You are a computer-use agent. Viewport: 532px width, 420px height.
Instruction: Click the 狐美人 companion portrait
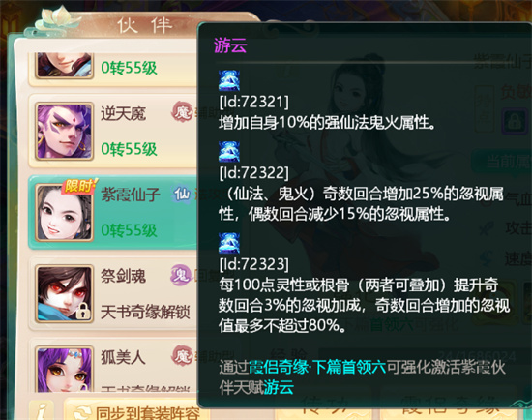tap(64, 369)
